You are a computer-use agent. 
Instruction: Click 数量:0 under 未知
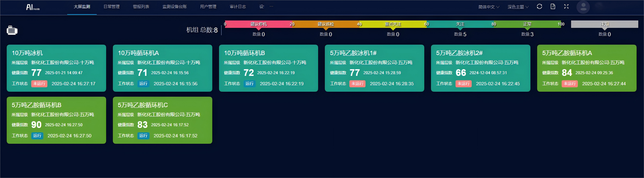click(x=605, y=34)
